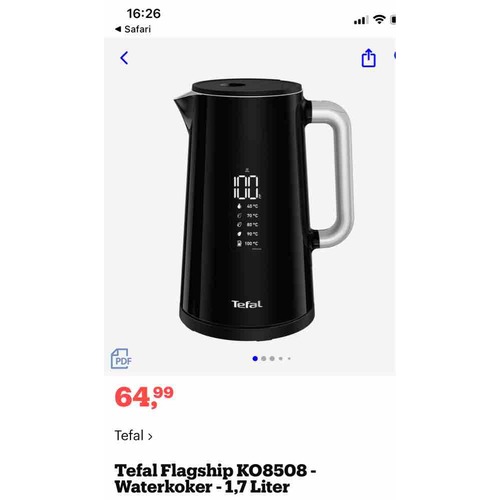
Task: Open the share sheet icon
Action: 369,58
